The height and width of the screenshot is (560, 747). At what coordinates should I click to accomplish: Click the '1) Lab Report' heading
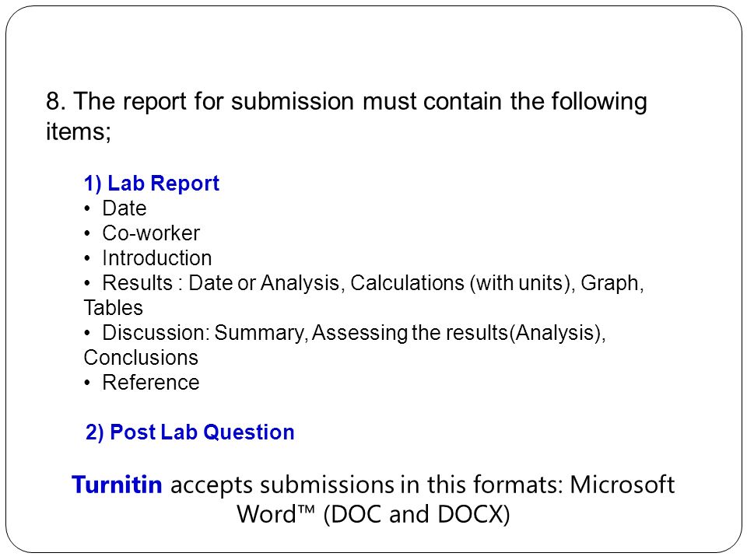click(152, 184)
